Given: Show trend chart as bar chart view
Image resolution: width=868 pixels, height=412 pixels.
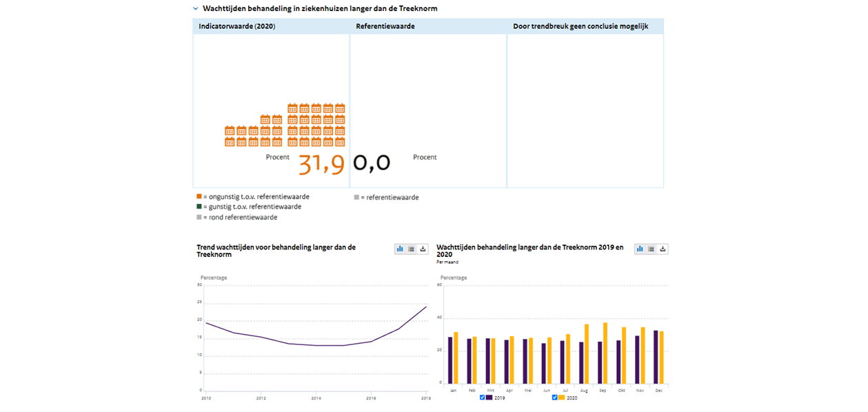Looking at the screenshot, I should coord(400,249).
